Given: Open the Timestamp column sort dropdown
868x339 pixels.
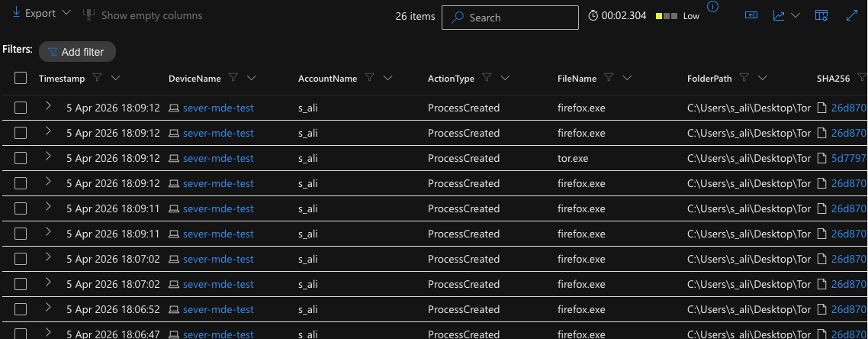Looking at the screenshot, I should coord(116,78).
